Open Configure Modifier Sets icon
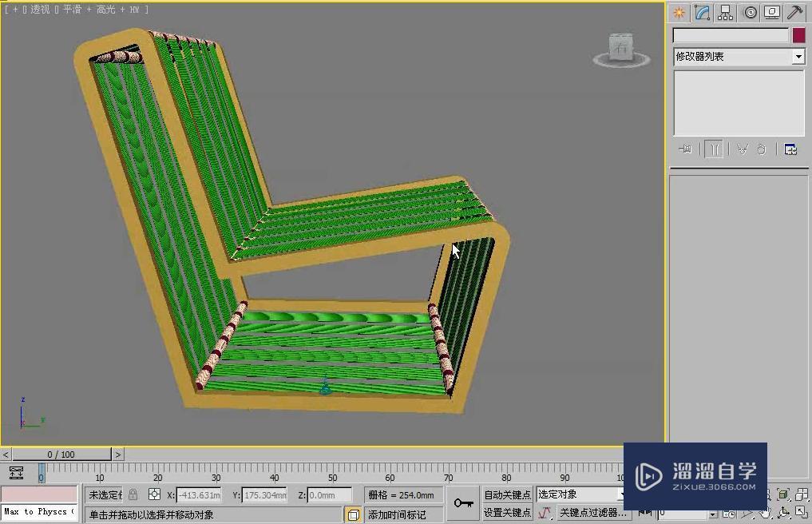 790,149
